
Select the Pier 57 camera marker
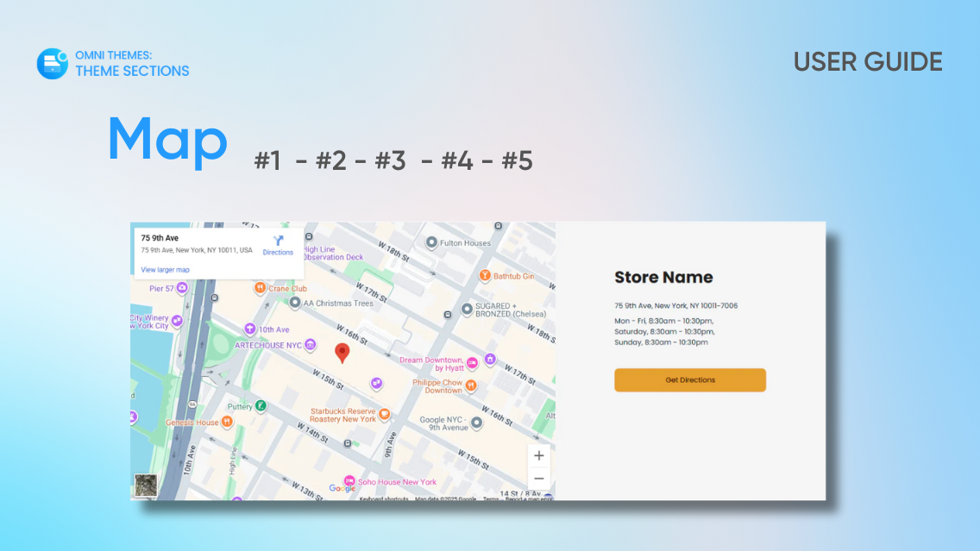coord(182,288)
